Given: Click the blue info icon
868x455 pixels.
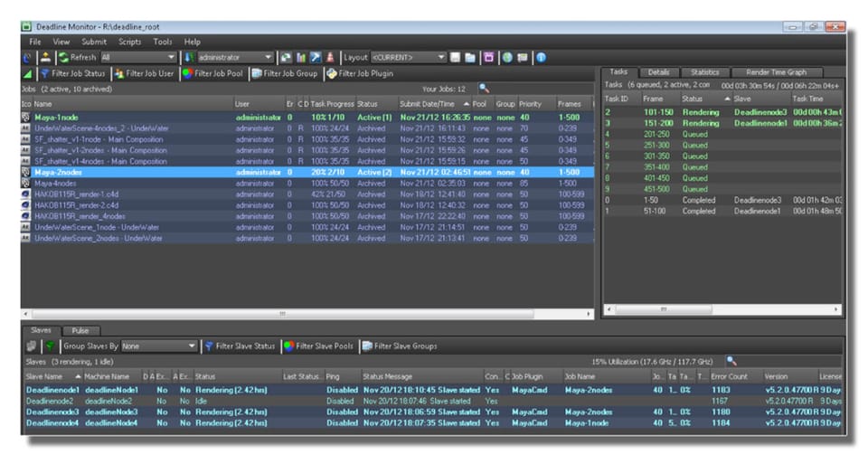Looking at the screenshot, I should tap(541, 58).
